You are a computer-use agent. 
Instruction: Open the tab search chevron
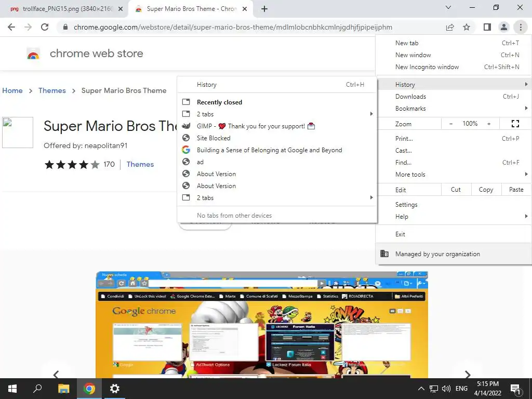(448, 7)
